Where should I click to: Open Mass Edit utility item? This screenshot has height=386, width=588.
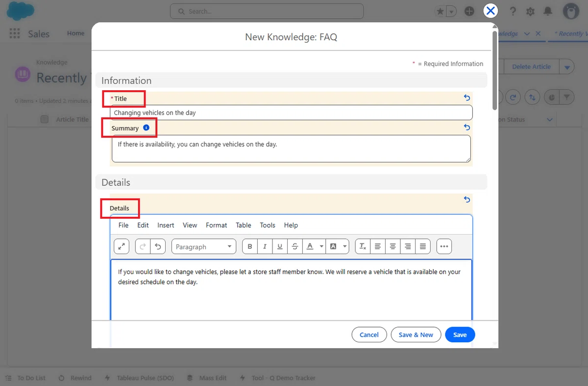point(207,378)
